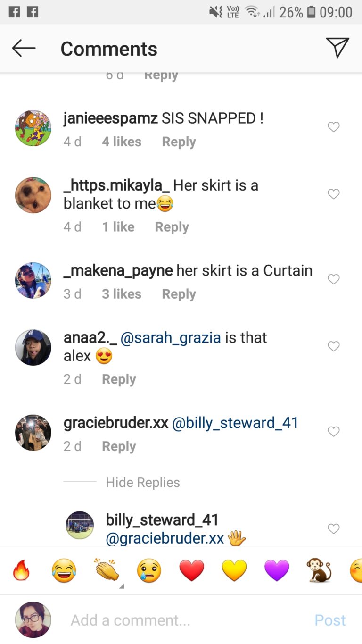
Task: Reply to janieeespamz's comment
Action: pyautogui.click(x=179, y=142)
